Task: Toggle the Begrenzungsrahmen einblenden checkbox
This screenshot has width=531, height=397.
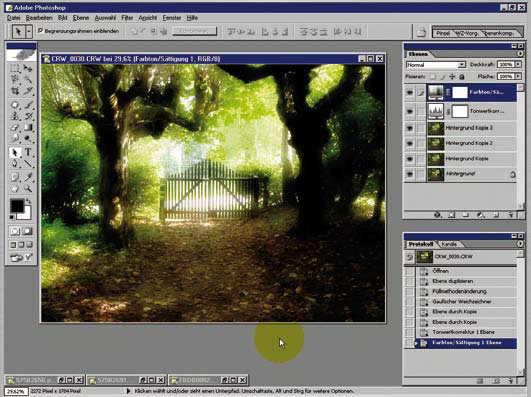Action: [41, 31]
